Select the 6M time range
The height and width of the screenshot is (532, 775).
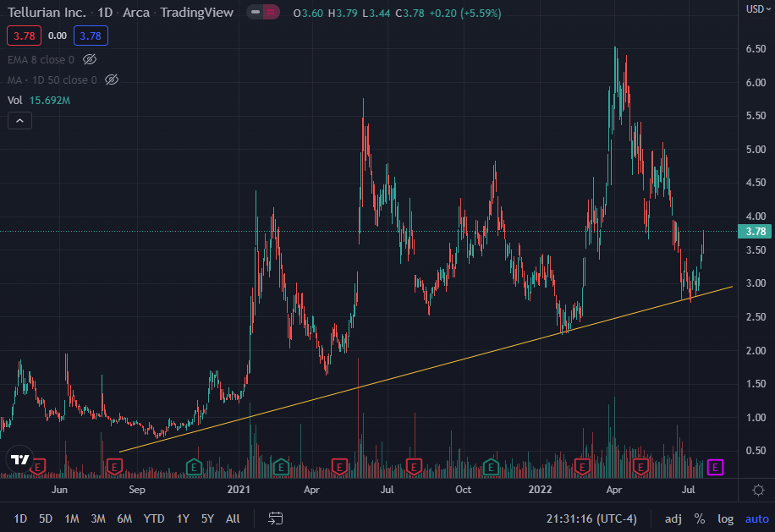pyautogui.click(x=124, y=518)
